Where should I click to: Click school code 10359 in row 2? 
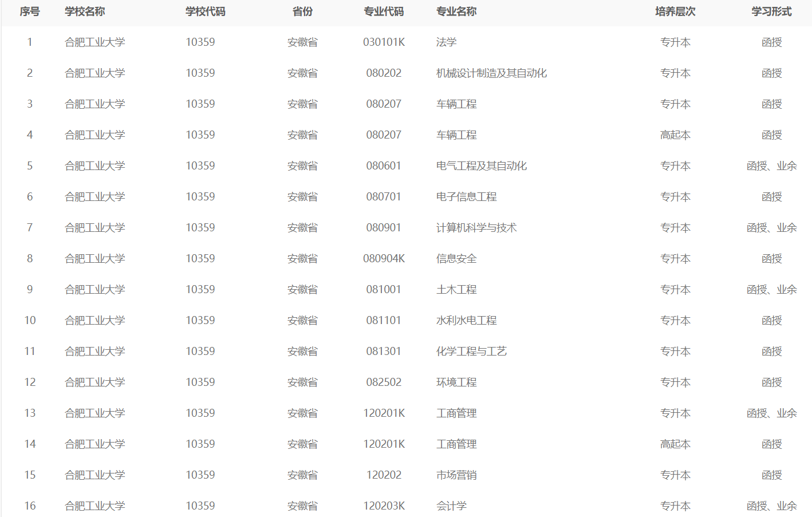[x=200, y=73]
